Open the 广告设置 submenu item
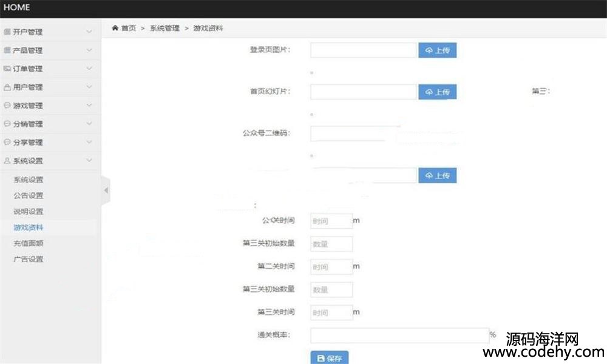The width and height of the screenshot is (607, 364). tap(29, 259)
